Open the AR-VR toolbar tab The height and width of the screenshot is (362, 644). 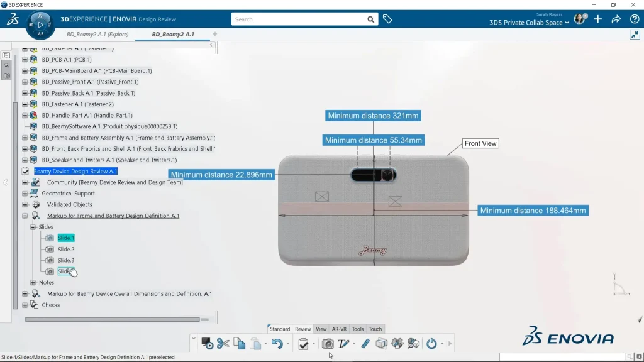tap(339, 329)
